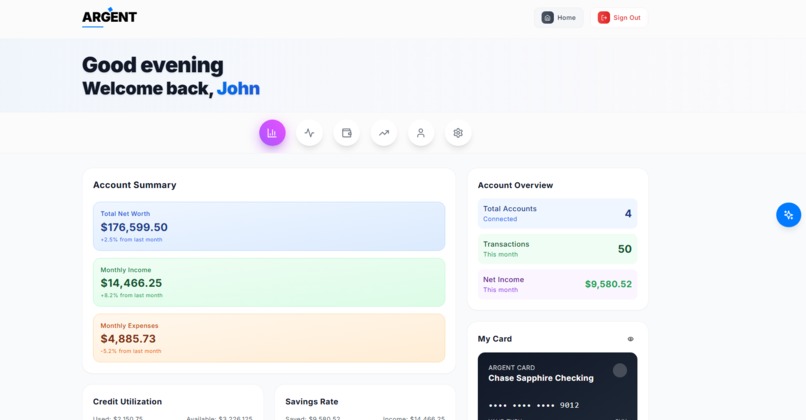Click the $9,580.52 net income value

pyautogui.click(x=608, y=284)
